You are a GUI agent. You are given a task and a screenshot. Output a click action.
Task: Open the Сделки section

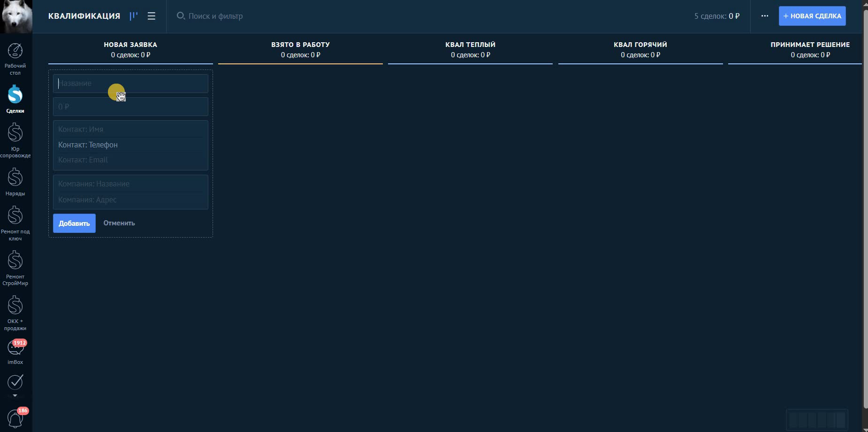15,99
